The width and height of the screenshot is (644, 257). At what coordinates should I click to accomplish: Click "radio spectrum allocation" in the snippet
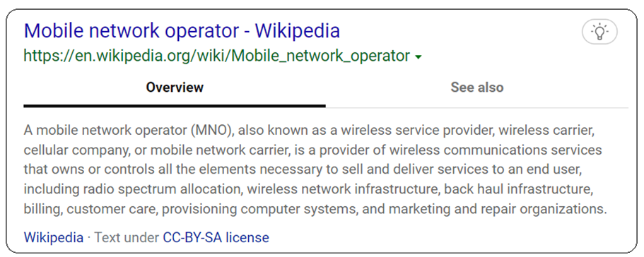tap(160, 189)
